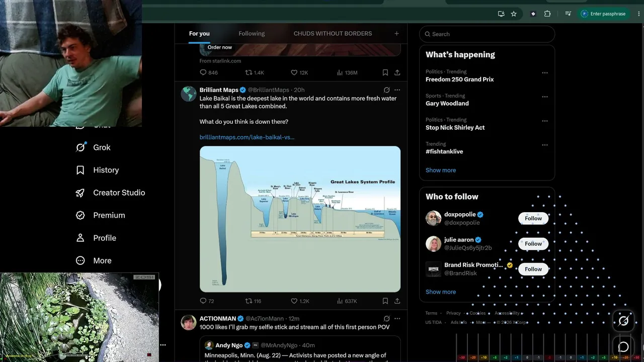644x362 pixels.
Task: Open the Stop Nick Shirley Act trend
Action: (455, 128)
